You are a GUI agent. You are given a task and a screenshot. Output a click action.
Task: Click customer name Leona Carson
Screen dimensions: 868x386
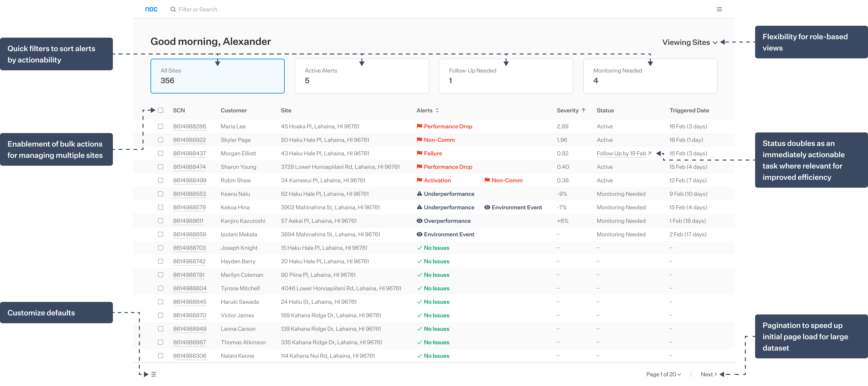[x=238, y=329]
